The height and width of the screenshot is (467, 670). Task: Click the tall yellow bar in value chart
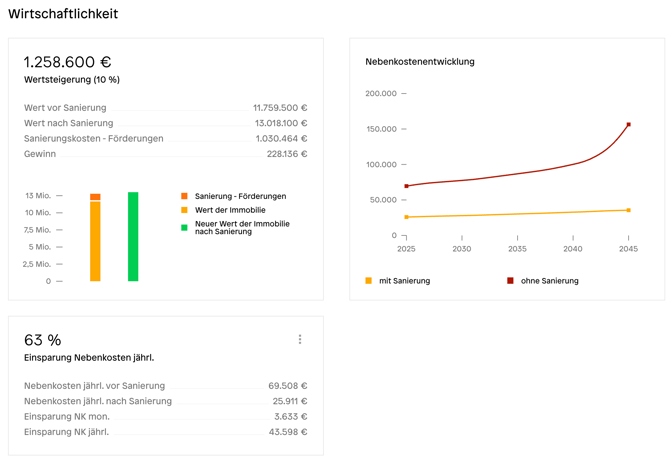96,241
